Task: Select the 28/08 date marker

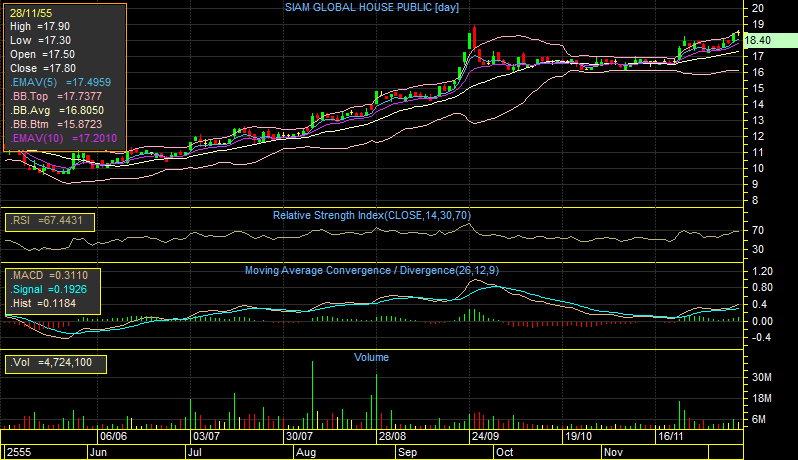Action: click(x=392, y=437)
